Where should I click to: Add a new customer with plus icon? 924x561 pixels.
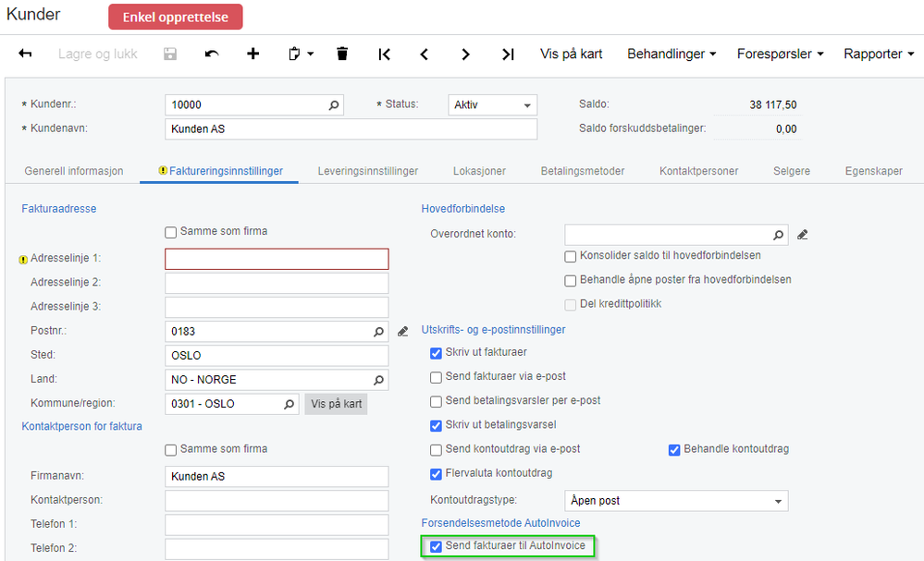(253, 54)
